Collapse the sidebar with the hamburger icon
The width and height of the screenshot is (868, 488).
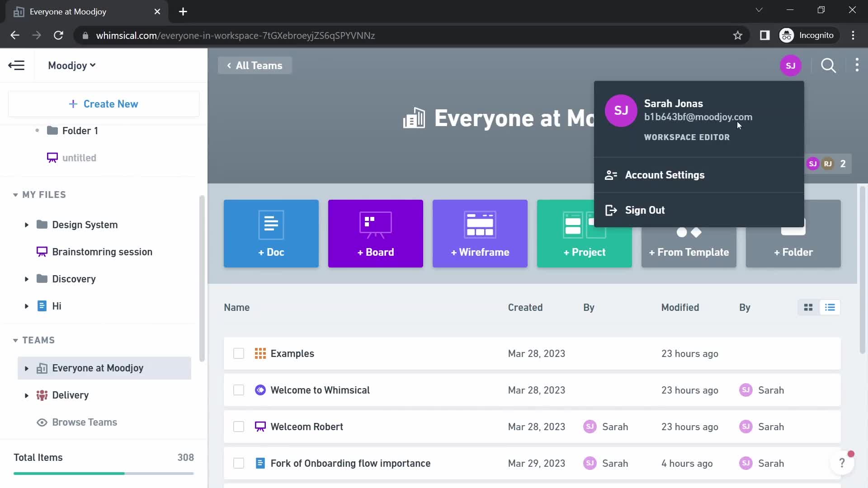pos(16,66)
